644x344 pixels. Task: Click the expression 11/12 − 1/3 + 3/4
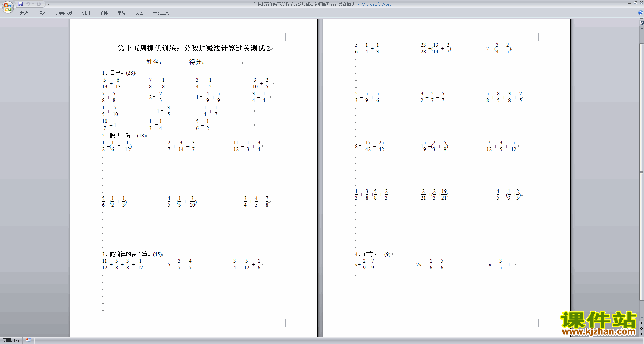[x=247, y=146]
